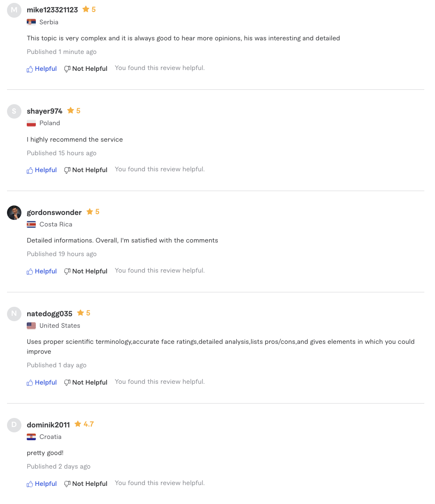
Task: Open the natedogg035 username link
Action: [49, 314]
